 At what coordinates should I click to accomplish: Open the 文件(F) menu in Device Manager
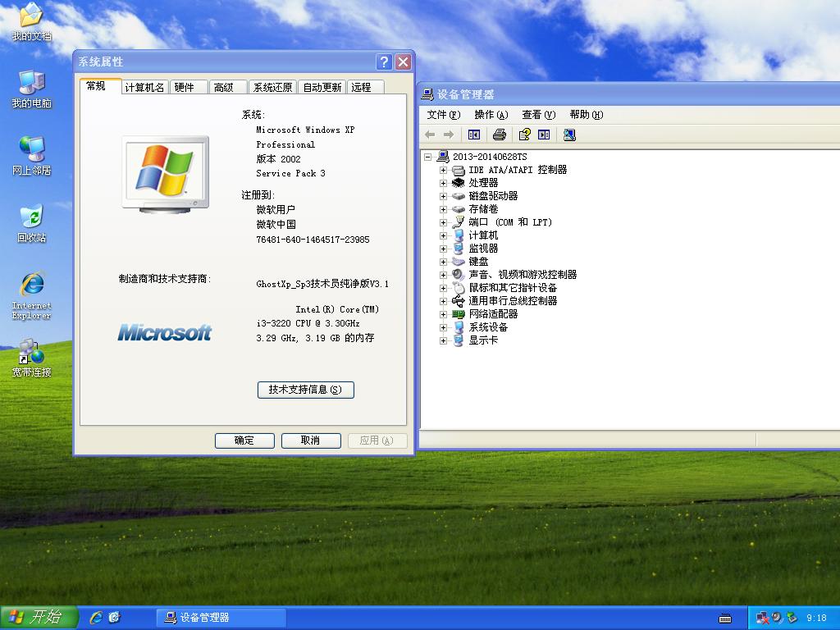click(x=444, y=115)
